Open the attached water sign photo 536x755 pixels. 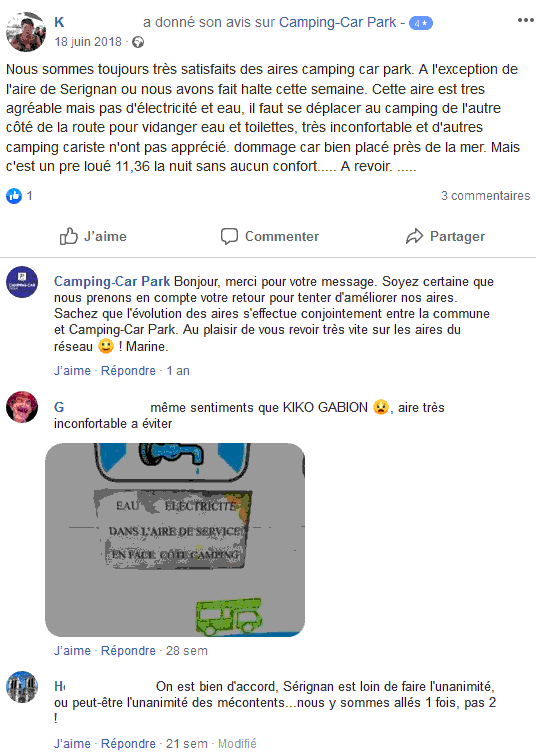click(175, 540)
